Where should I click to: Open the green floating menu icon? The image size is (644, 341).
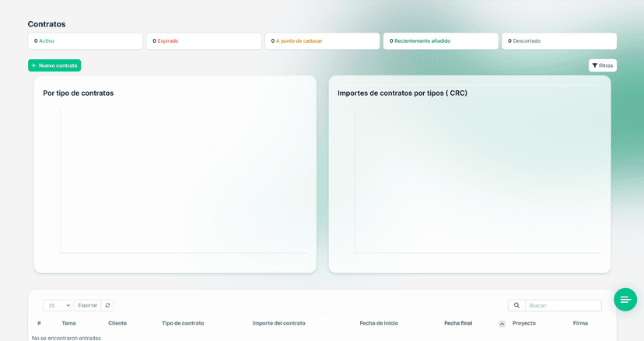click(625, 300)
